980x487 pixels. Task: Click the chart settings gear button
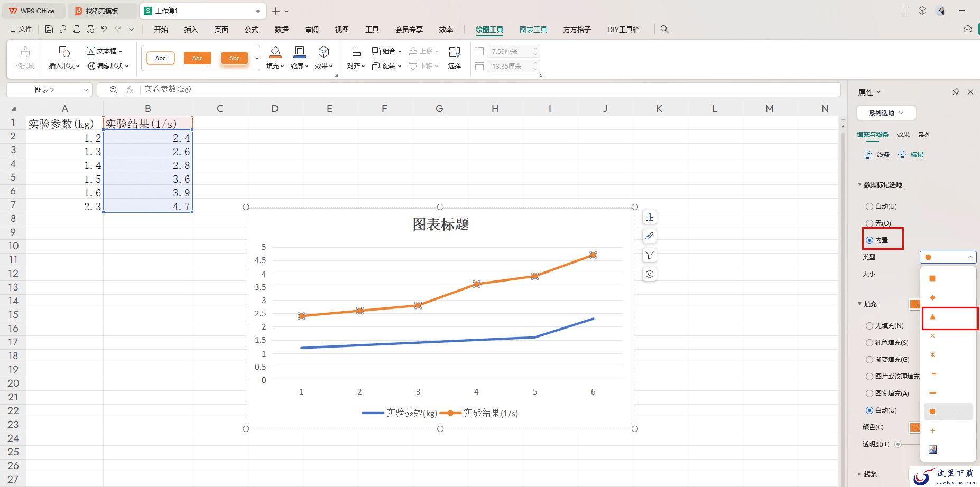click(x=650, y=274)
